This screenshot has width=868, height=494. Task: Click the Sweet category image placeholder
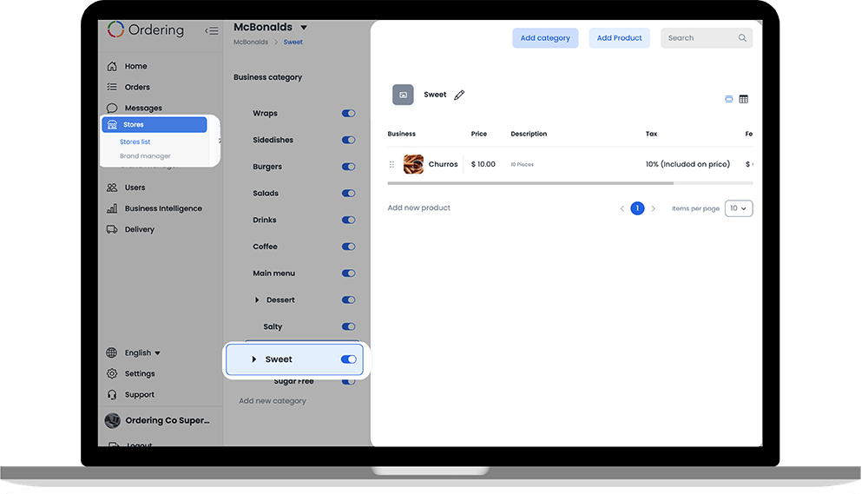[403, 95]
